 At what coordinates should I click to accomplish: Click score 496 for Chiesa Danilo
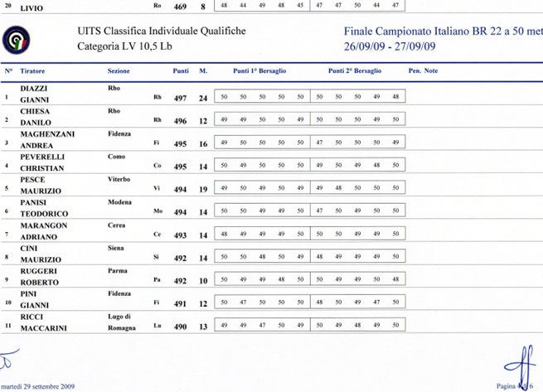180,121
